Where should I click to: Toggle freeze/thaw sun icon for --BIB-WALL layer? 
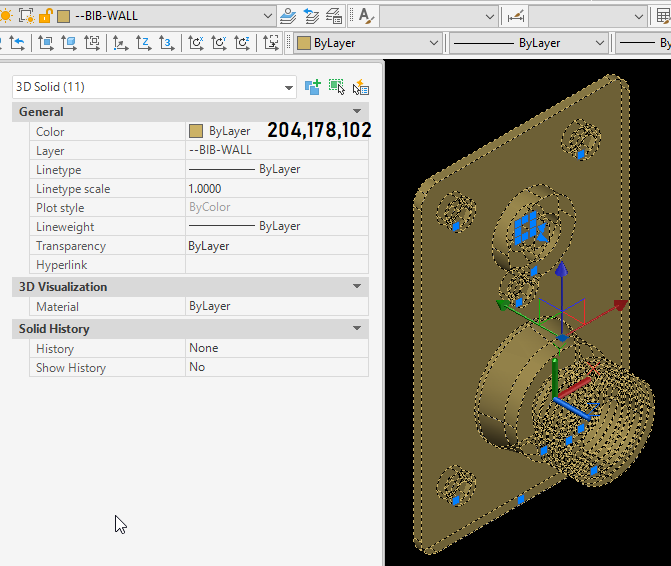(6, 16)
